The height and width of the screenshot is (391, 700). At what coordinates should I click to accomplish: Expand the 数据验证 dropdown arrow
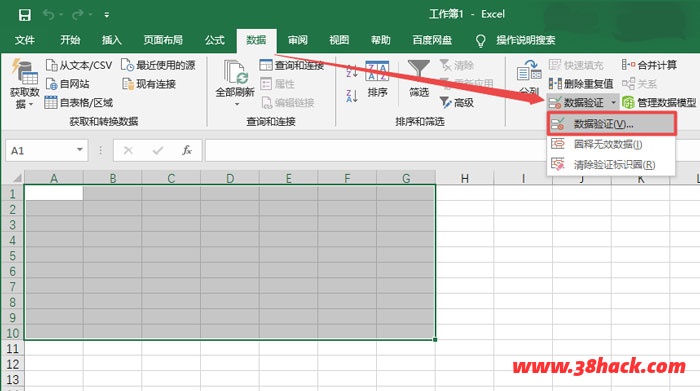[x=613, y=103]
